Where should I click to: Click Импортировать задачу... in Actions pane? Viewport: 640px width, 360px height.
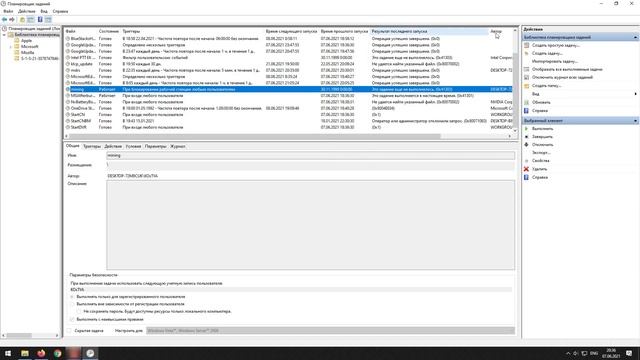point(555,61)
